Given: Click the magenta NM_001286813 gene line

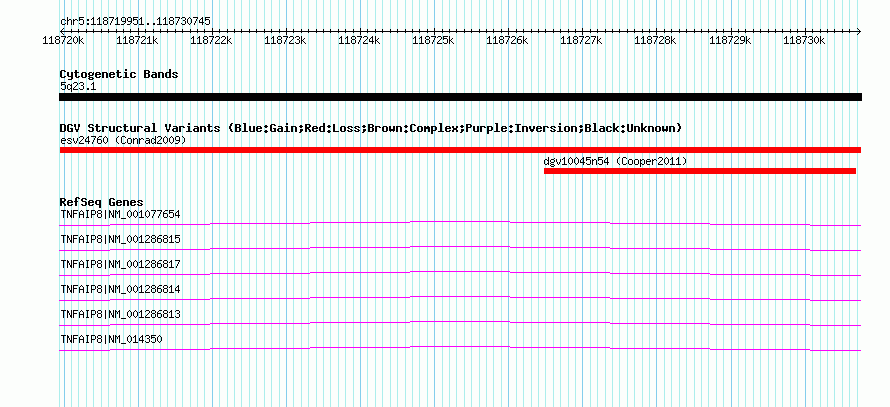Looking at the screenshot, I should tap(460, 321).
